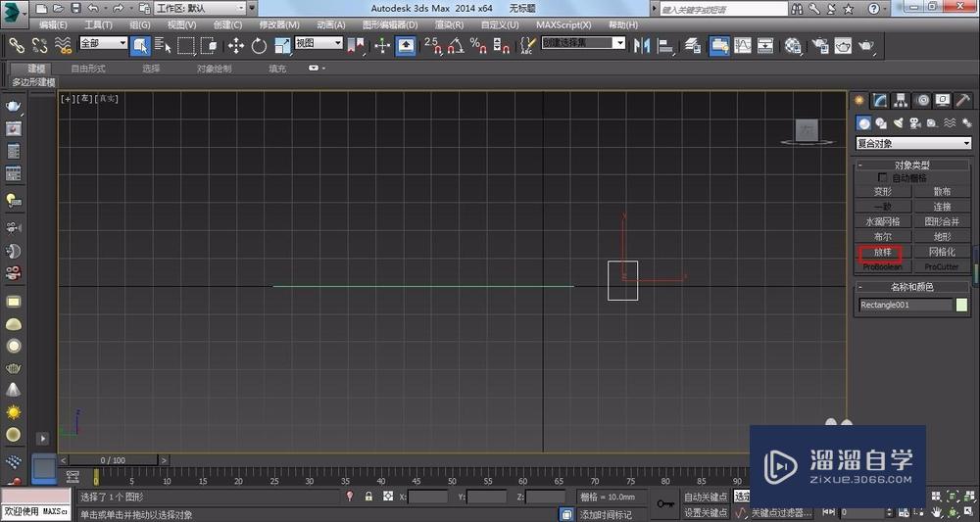Toggle 自动关键点 auto key mode
Image resolution: width=980 pixels, height=522 pixels.
point(707,498)
